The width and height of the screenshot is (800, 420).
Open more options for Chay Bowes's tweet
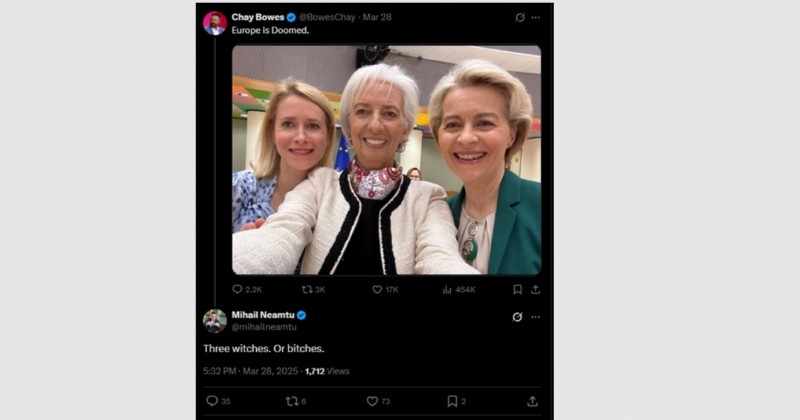click(x=535, y=17)
